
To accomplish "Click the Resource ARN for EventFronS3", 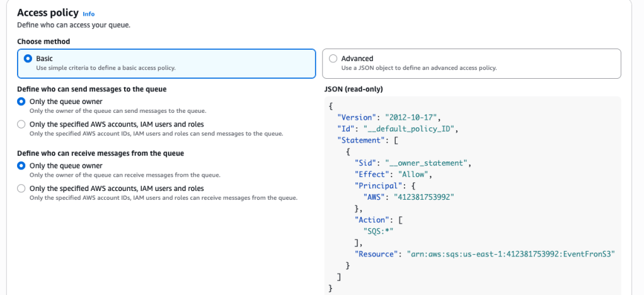I will coord(510,253).
